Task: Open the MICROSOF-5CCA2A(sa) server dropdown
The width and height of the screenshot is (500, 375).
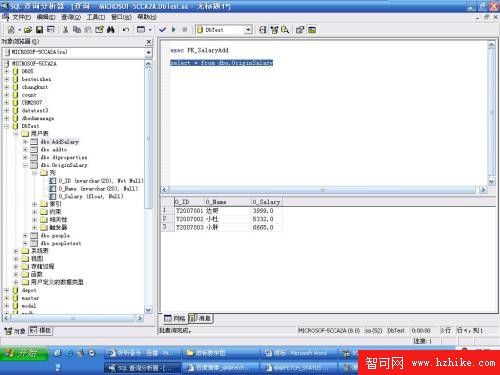Action: point(148,52)
